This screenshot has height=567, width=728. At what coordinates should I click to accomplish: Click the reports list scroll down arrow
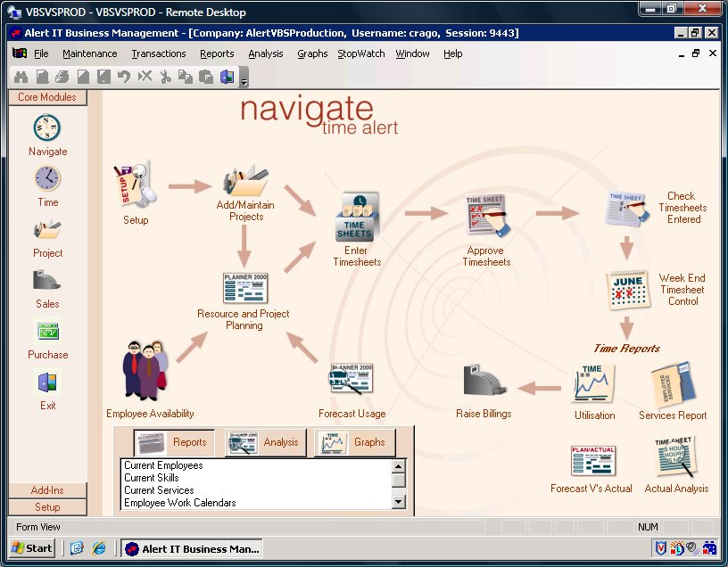[x=399, y=502]
